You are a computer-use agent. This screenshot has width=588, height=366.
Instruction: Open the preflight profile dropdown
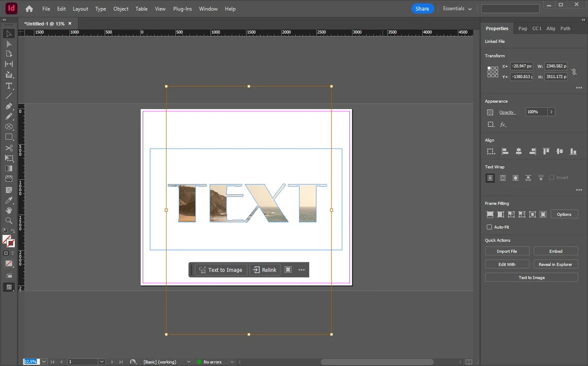click(x=188, y=362)
